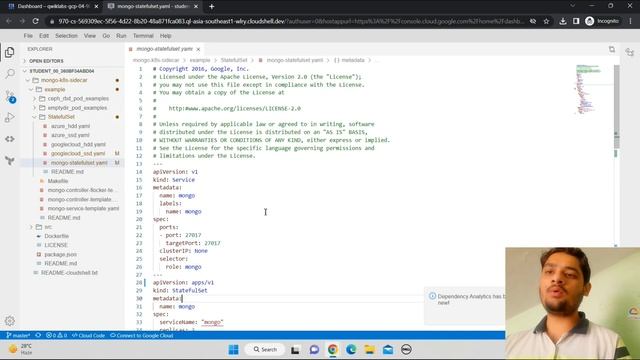The image size is (640, 360).
Task: Click the taskbar Search box
Action: pyautogui.click(x=264, y=349)
